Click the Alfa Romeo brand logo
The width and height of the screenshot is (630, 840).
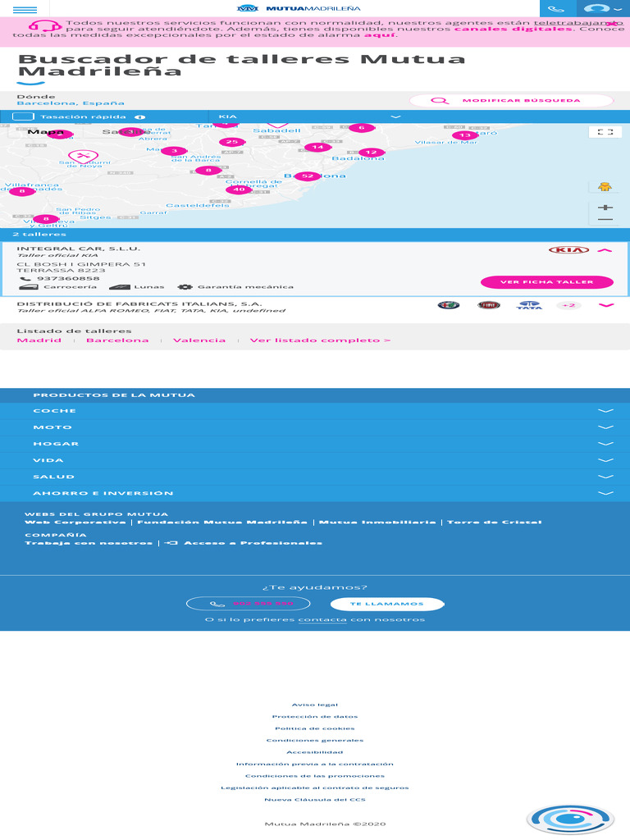click(449, 305)
